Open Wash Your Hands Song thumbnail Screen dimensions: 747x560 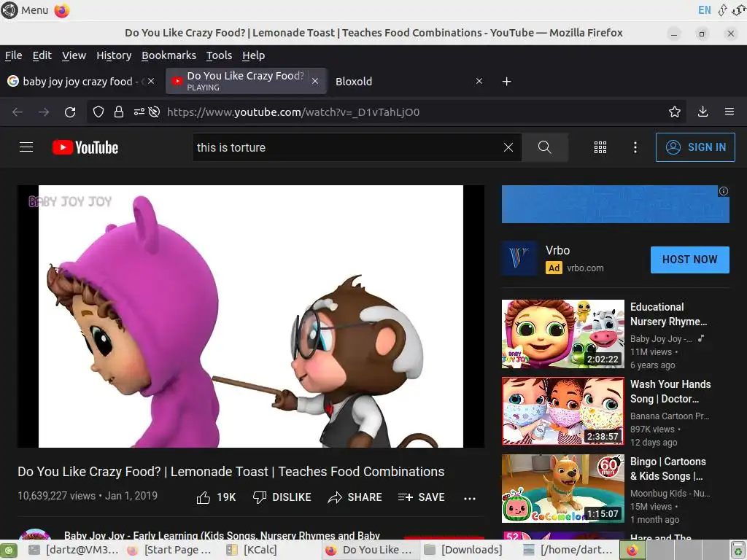pos(563,411)
